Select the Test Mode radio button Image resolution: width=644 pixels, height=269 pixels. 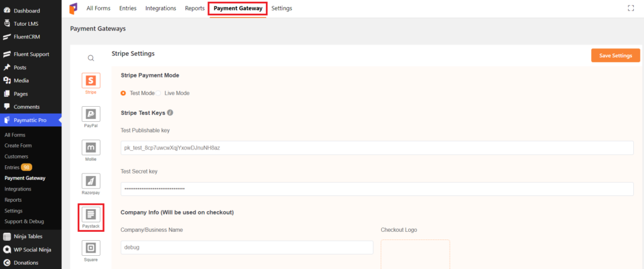(123, 93)
